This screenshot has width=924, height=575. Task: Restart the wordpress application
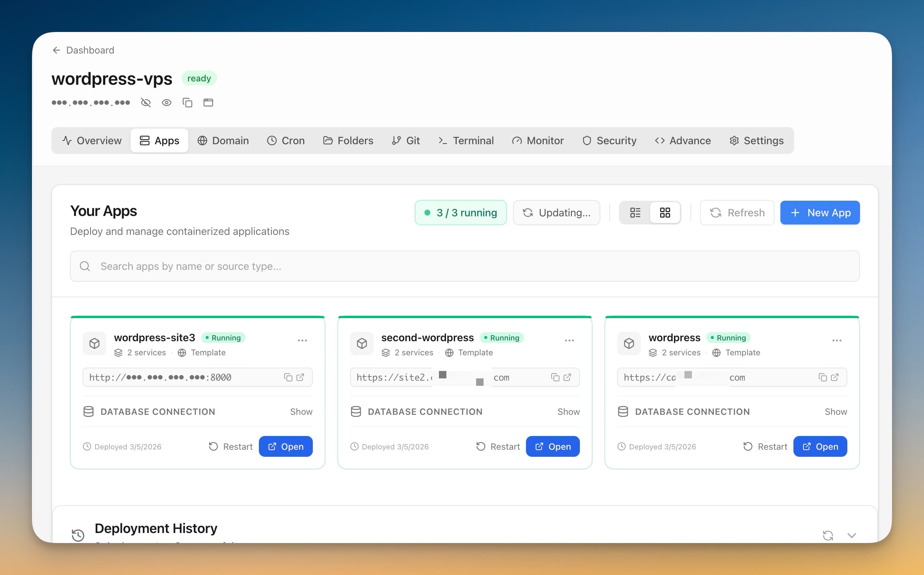pyautogui.click(x=765, y=446)
